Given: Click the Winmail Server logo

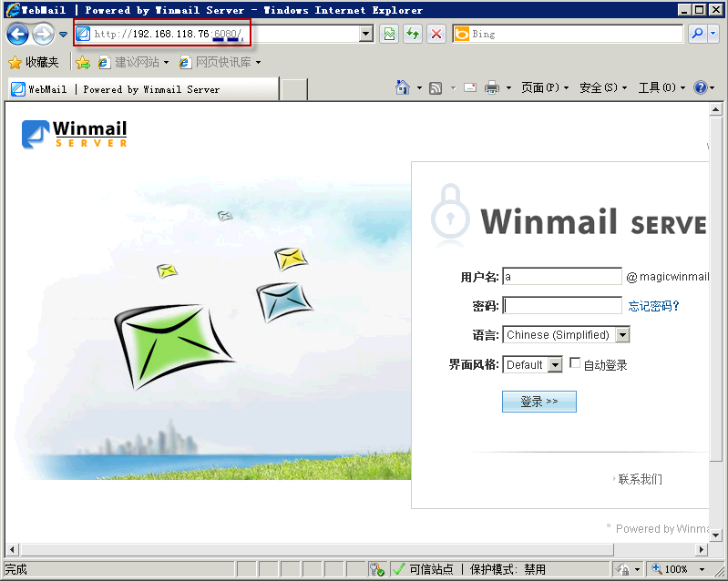Looking at the screenshot, I should (75, 134).
